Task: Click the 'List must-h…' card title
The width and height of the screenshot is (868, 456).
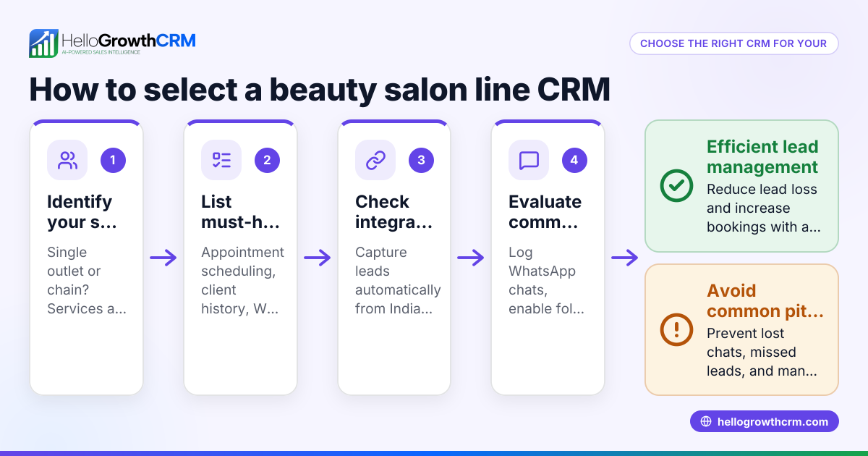Action: pyautogui.click(x=240, y=212)
